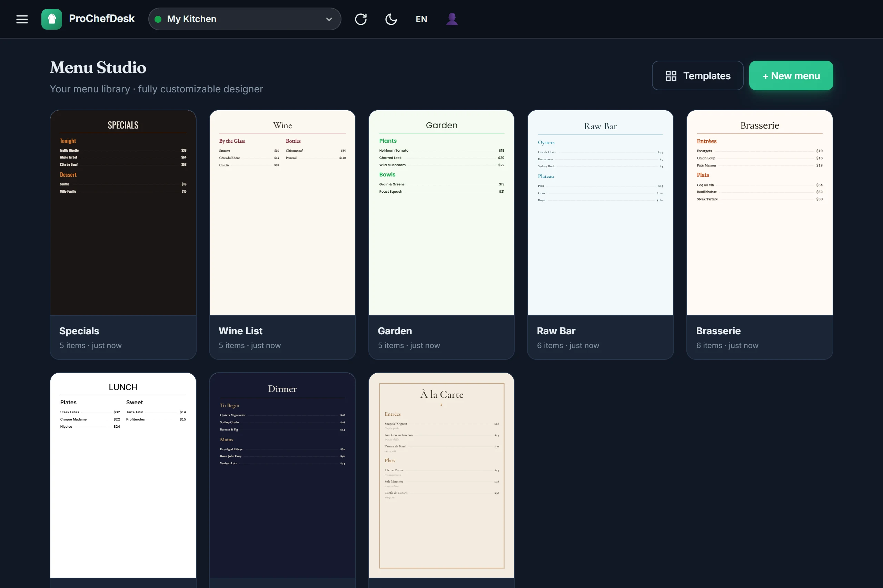This screenshot has height=588, width=883.
Task: Open the Brasserie menu preview
Action: (x=760, y=213)
